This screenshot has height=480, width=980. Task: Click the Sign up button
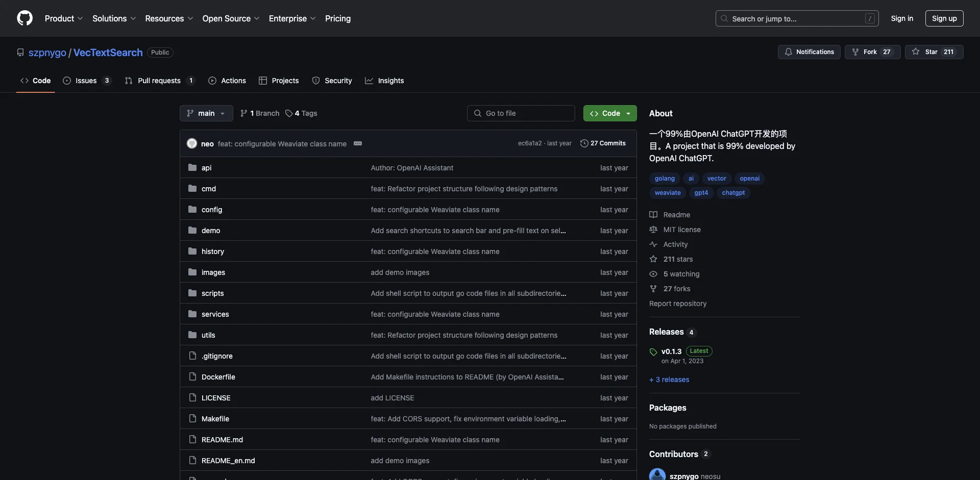coord(944,18)
